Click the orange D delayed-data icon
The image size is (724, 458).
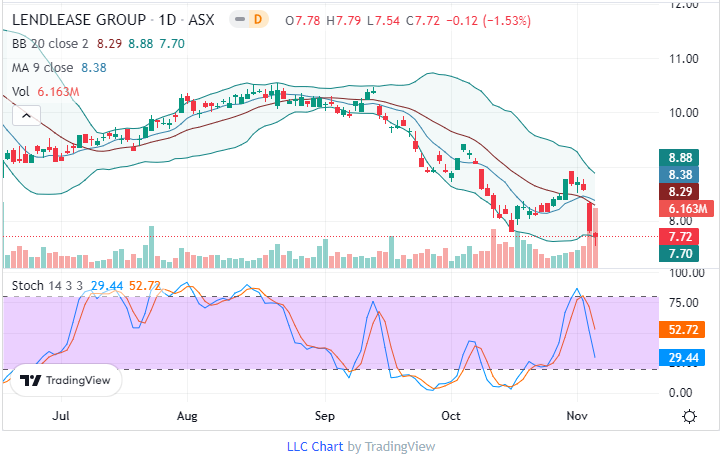pos(259,20)
